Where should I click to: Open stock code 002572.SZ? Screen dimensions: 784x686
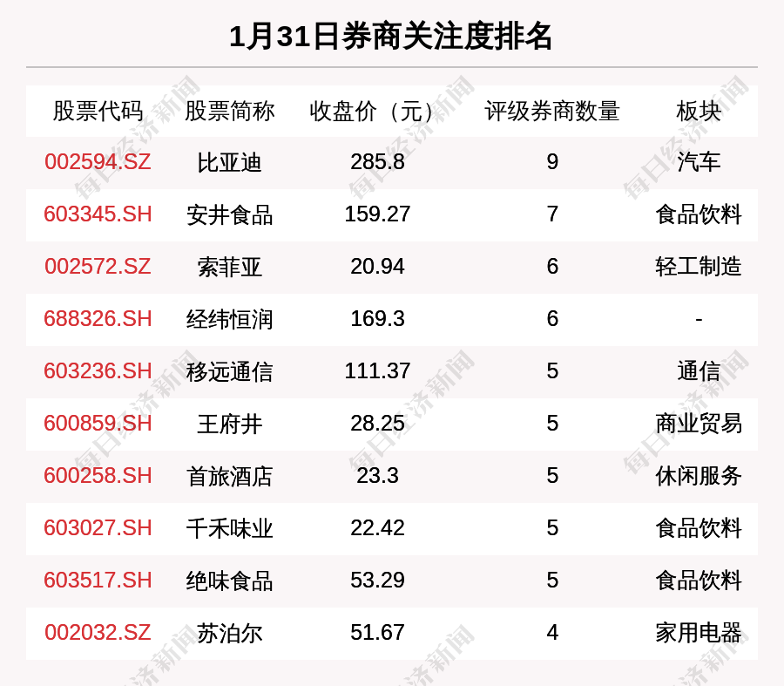point(98,266)
